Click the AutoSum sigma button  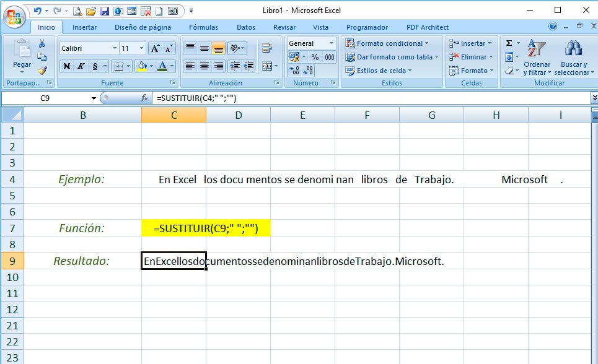click(509, 43)
